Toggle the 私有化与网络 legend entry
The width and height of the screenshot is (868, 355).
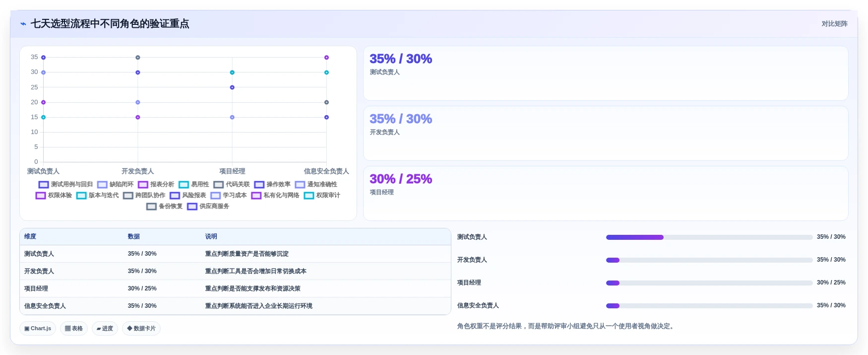coord(275,195)
